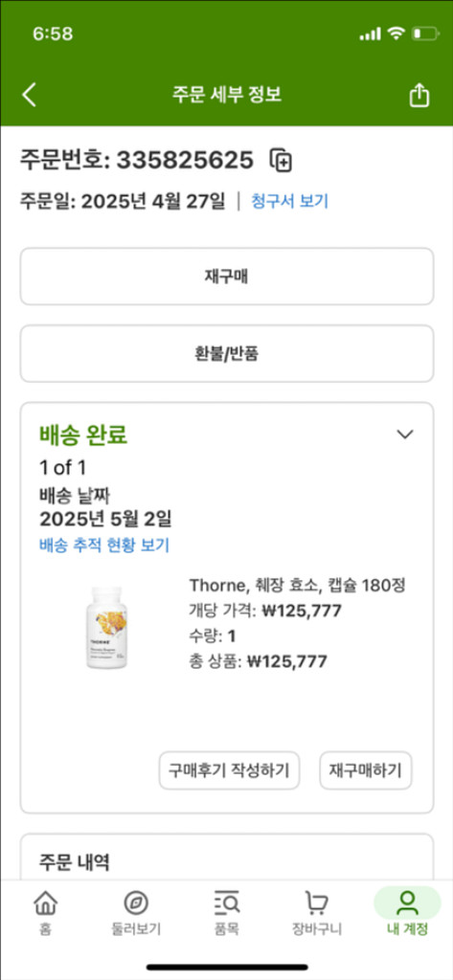Open Thorne 췌장 효소 product title
The width and height of the screenshot is (453, 980).
[298, 586]
